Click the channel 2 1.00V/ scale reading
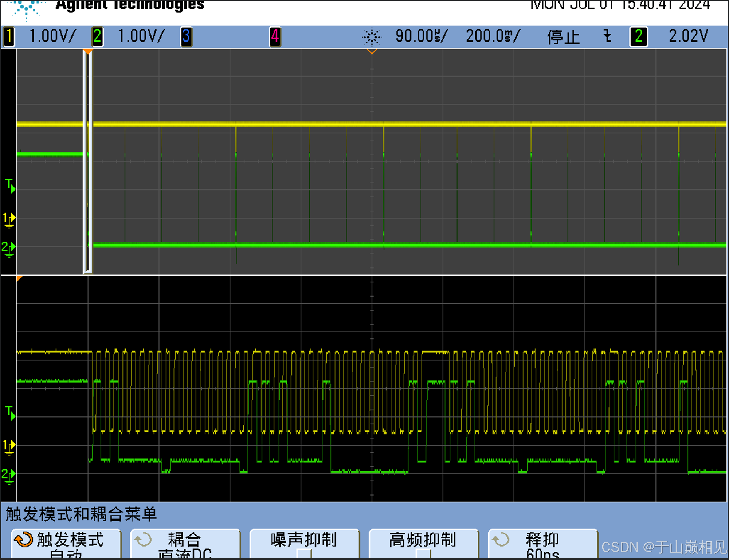 (x=141, y=36)
